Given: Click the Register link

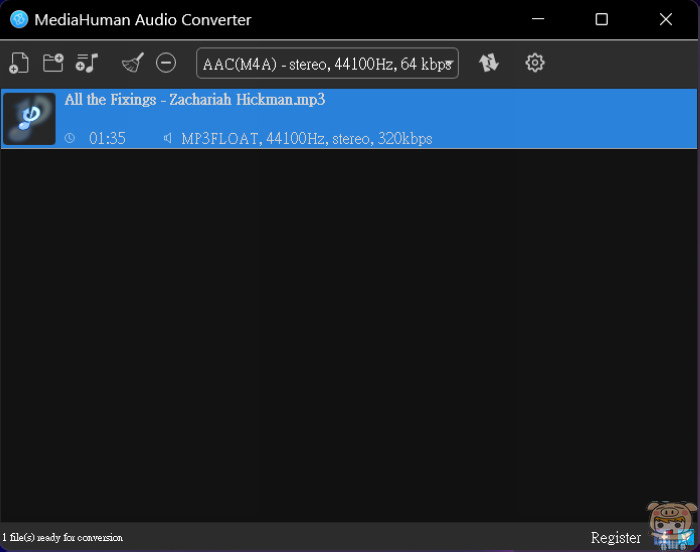Looking at the screenshot, I should [616, 538].
